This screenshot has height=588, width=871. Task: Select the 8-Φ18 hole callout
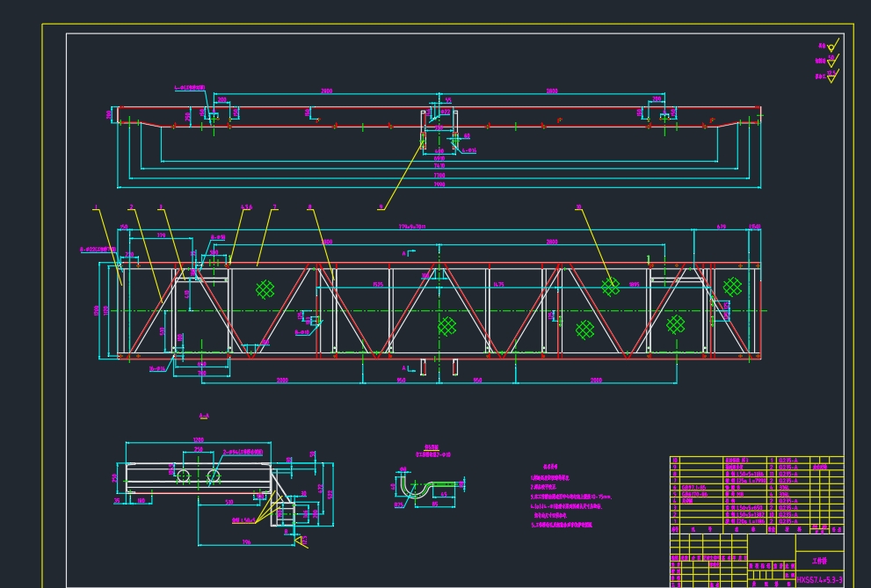pos(218,237)
